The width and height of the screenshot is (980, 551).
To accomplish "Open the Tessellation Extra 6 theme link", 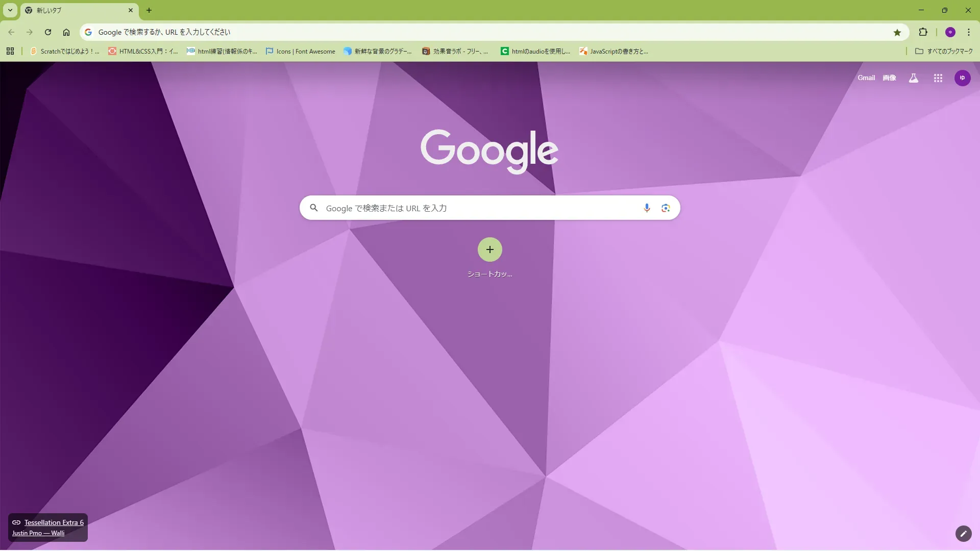I will pos(54,522).
